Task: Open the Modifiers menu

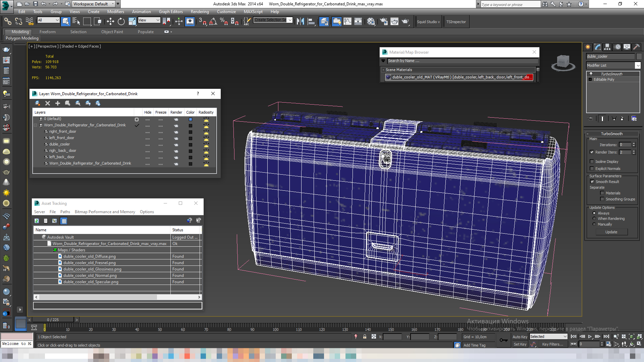Action: click(115, 12)
